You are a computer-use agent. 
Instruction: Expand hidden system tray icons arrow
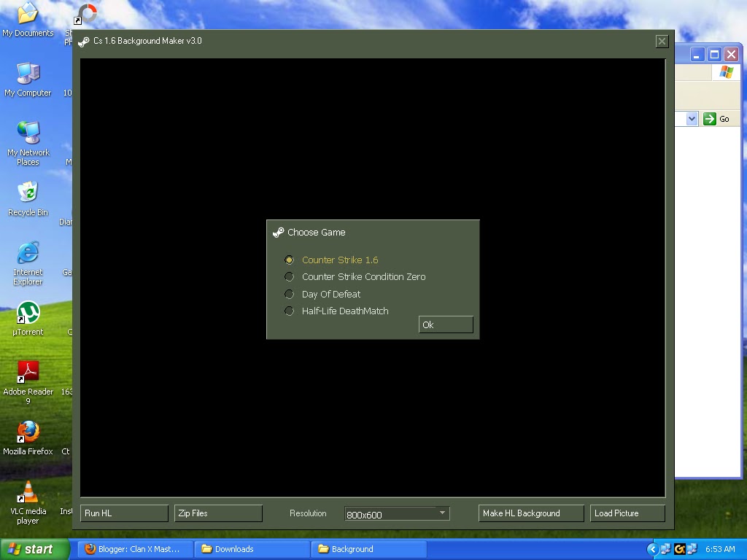pos(652,549)
